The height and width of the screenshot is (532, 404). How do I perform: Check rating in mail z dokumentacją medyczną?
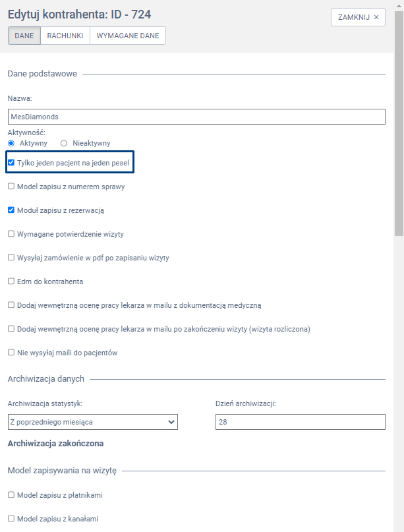click(11, 305)
